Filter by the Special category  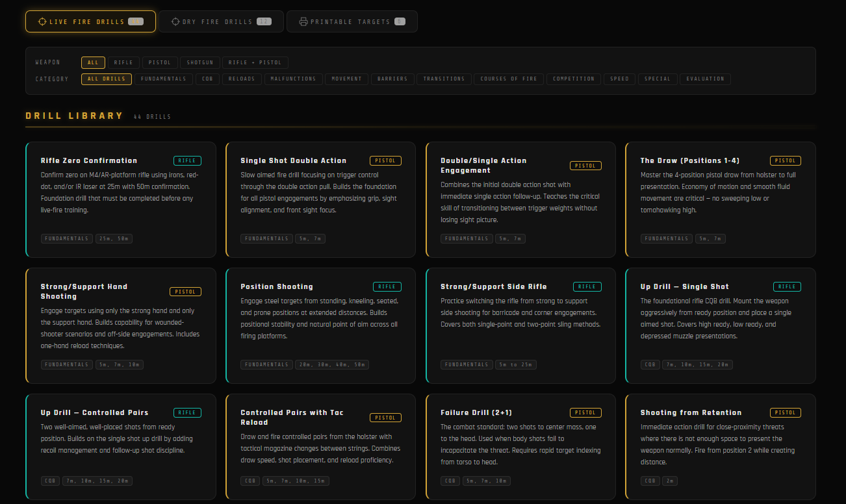(658, 79)
